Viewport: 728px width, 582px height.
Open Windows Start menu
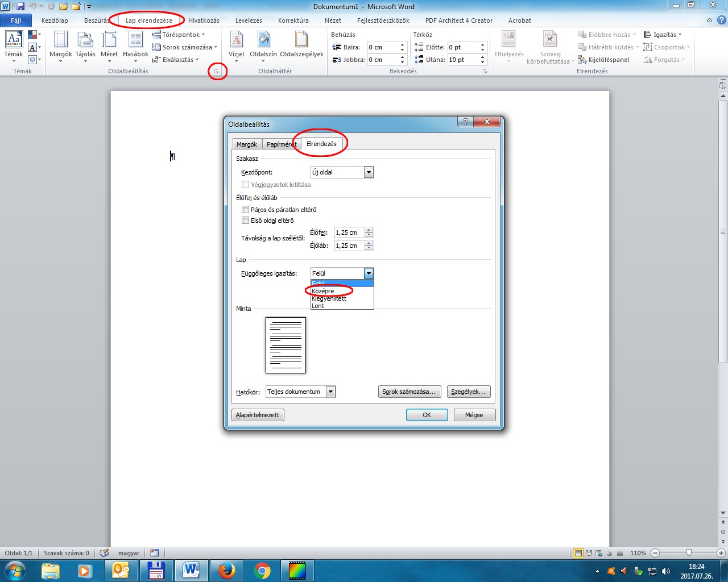click(15, 570)
